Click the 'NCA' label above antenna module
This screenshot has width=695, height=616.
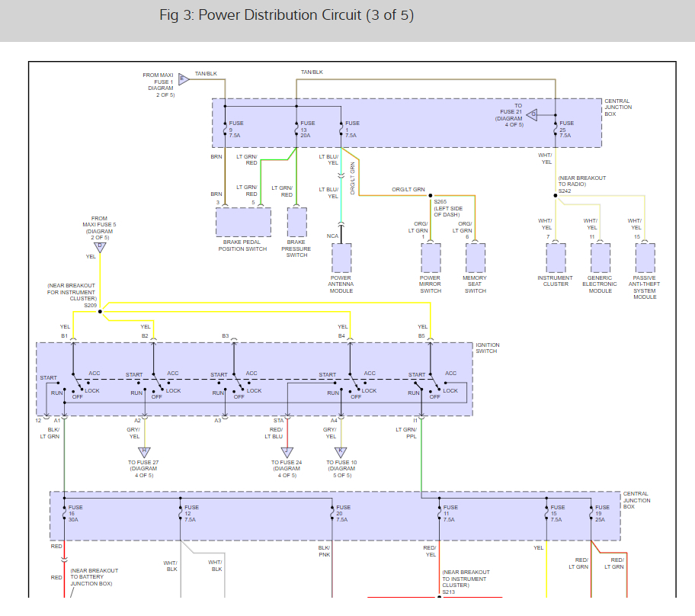tap(332, 236)
